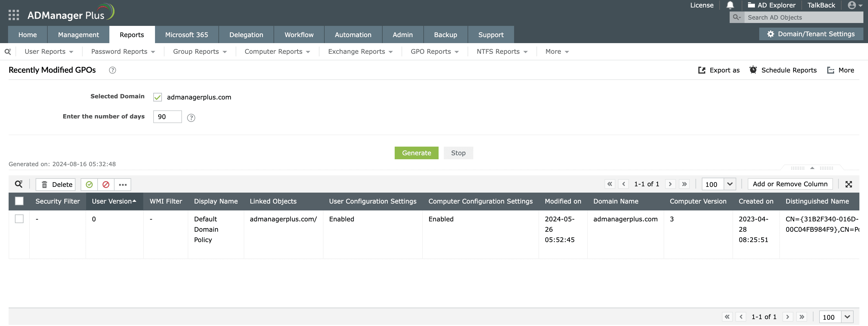Open the apps grid launcher icon

coord(14,15)
